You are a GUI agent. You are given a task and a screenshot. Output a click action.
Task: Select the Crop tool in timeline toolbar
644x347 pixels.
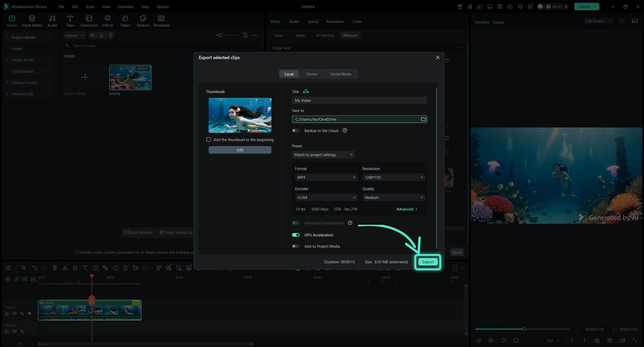pos(75,268)
